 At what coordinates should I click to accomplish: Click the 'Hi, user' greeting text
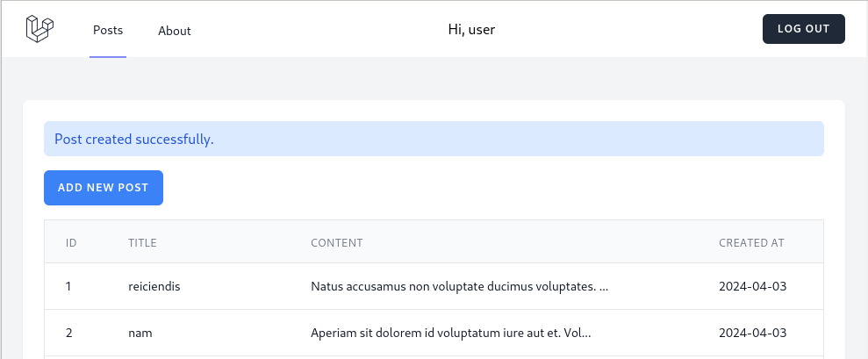pyautogui.click(x=471, y=29)
